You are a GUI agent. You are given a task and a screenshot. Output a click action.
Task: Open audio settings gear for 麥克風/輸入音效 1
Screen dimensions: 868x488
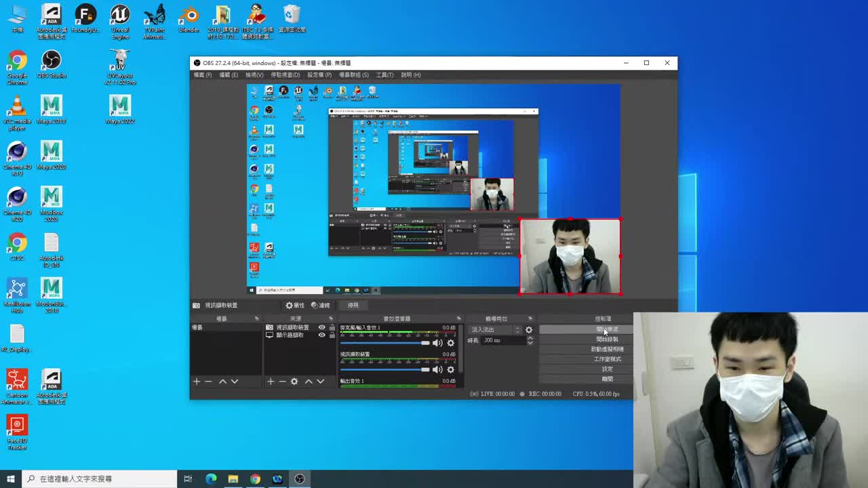(x=450, y=343)
